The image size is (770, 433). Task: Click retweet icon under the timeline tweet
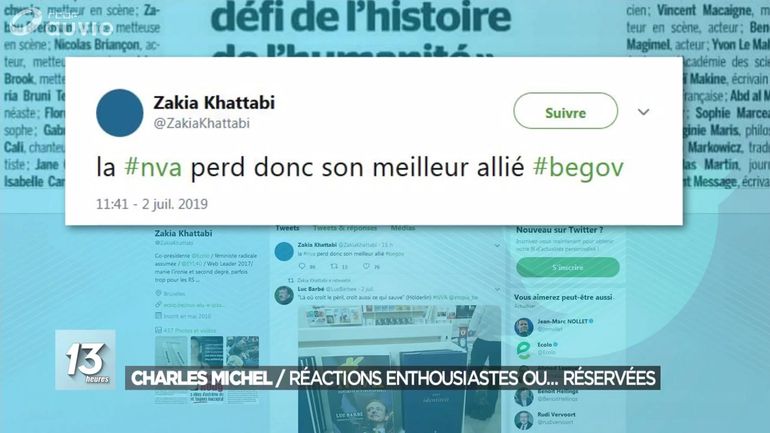point(334,266)
